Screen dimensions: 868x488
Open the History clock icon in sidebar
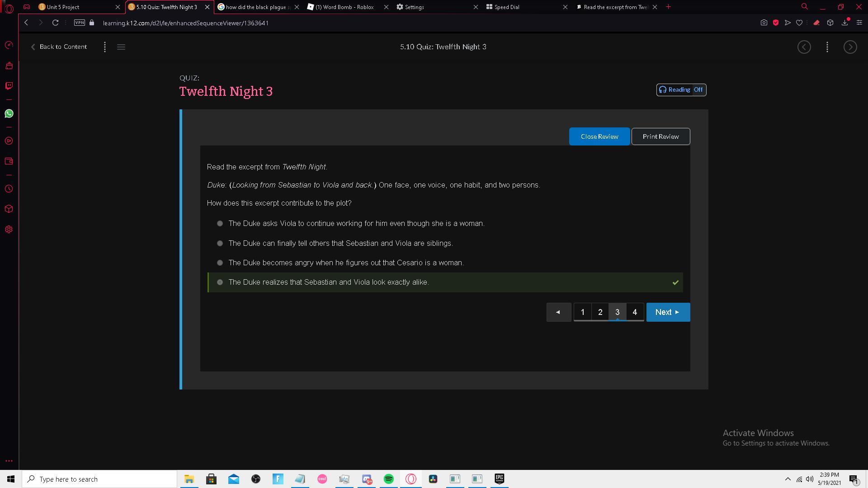[x=9, y=189]
